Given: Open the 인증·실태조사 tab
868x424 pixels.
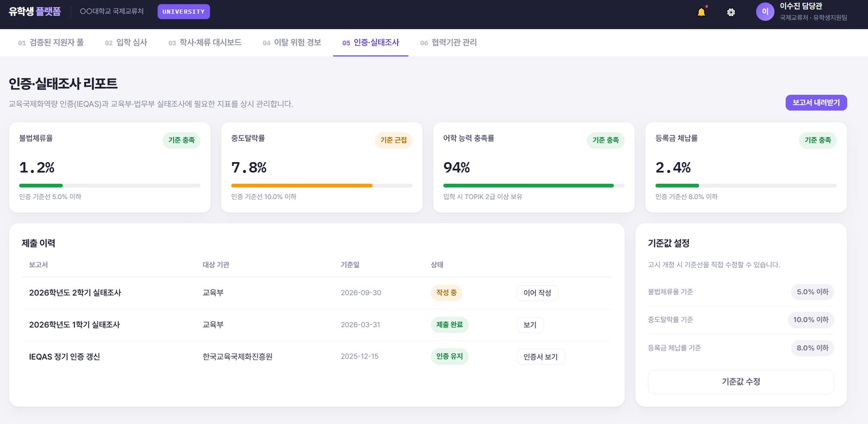Looking at the screenshot, I should [x=371, y=42].
